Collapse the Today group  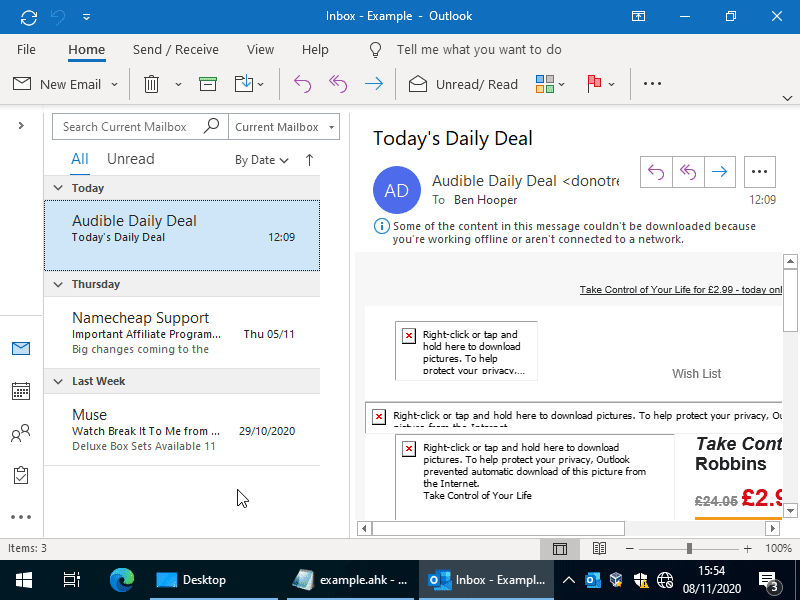pyautogui.click(x=58, y=188)
